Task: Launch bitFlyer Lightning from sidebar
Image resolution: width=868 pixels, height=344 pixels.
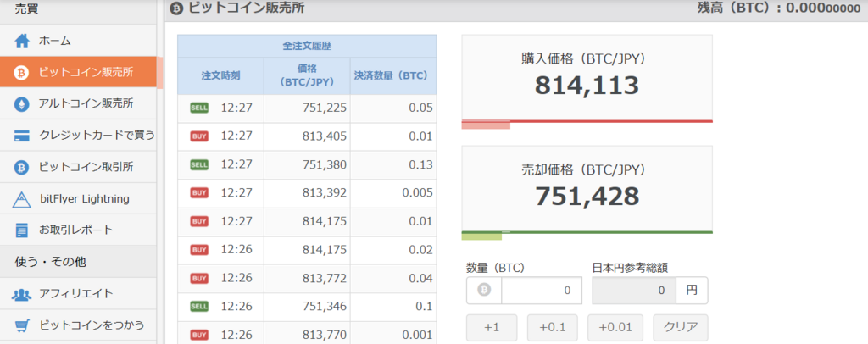Action: point(78,198)
